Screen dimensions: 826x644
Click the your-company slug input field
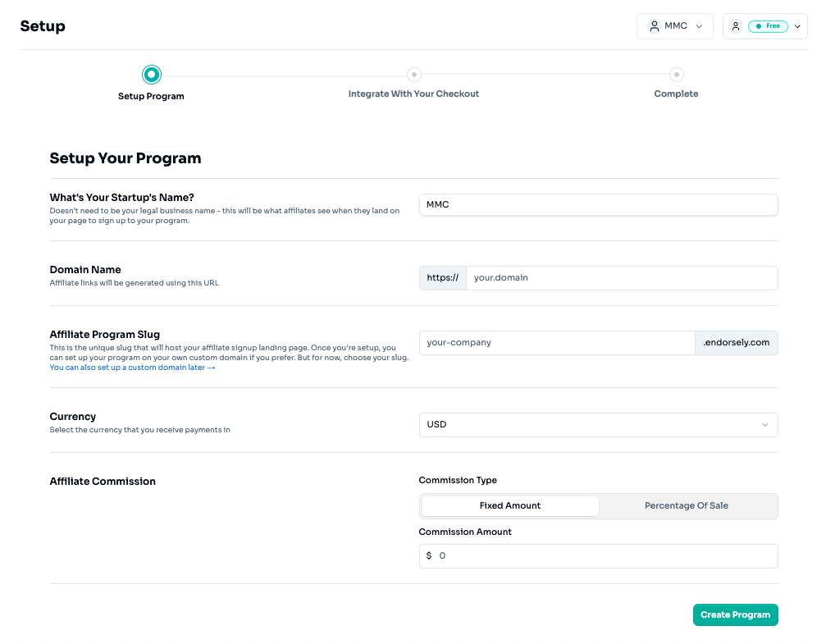[x=557, y=343]
